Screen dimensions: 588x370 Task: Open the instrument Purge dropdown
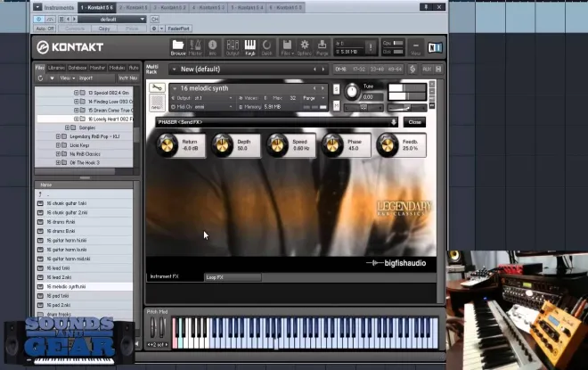314,98
